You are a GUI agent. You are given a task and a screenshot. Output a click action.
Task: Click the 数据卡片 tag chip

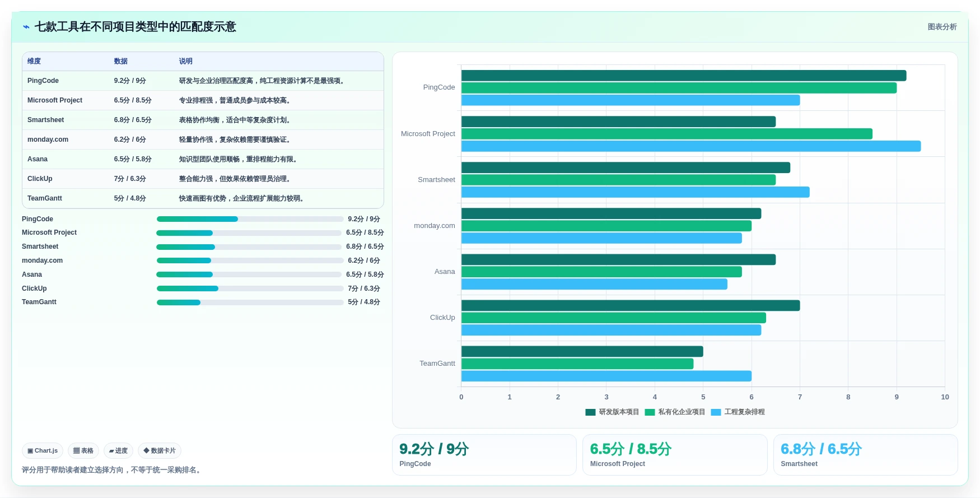coord(160,451)
